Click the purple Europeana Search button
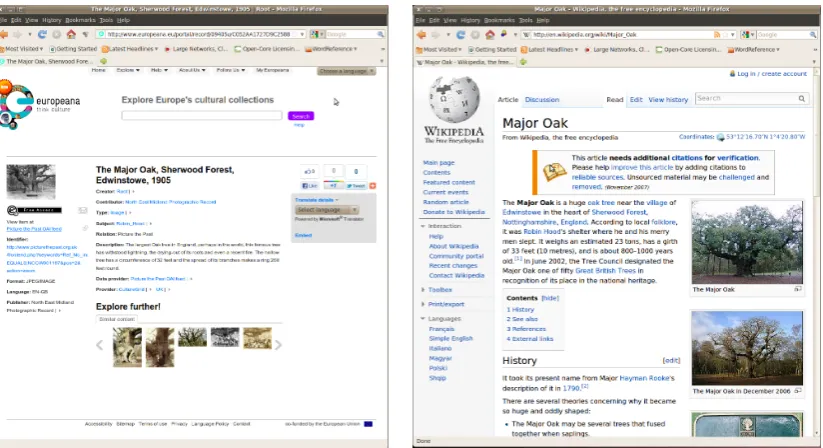 coord(301,116)
